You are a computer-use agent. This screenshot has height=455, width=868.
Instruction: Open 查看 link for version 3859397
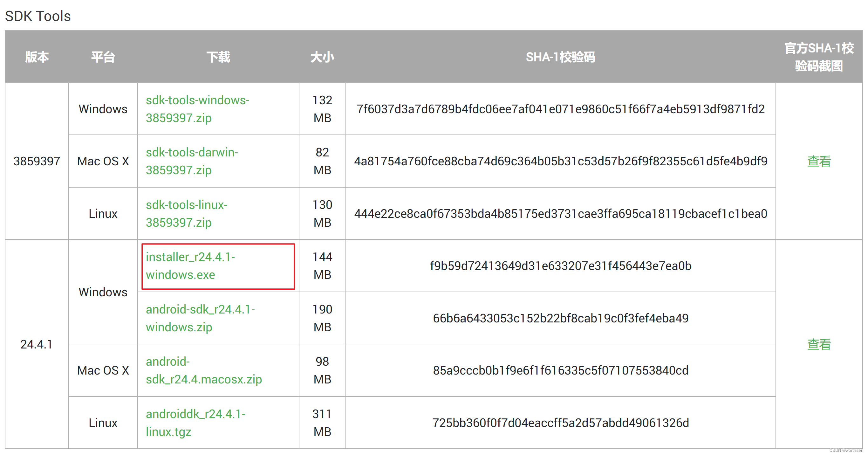819,161
